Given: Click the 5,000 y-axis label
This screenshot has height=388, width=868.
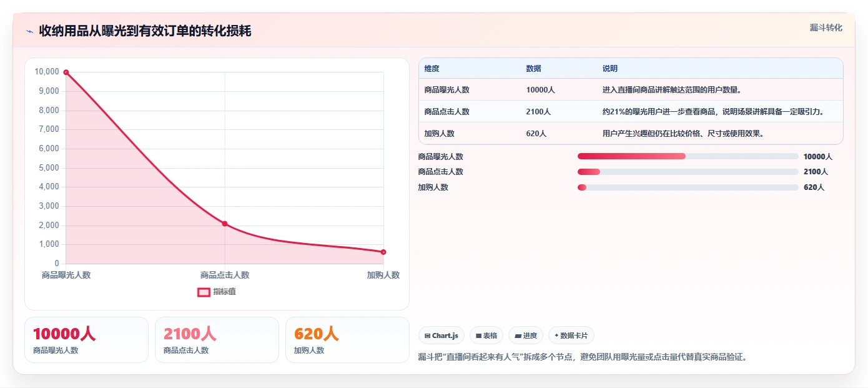Looking at the screenshot, I should tap(49, 168).
